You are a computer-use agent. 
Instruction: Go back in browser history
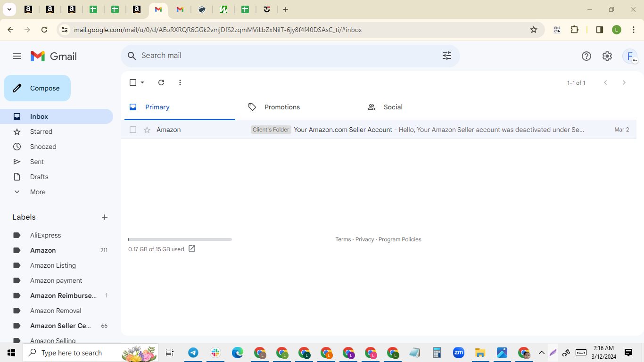[10, 30]
